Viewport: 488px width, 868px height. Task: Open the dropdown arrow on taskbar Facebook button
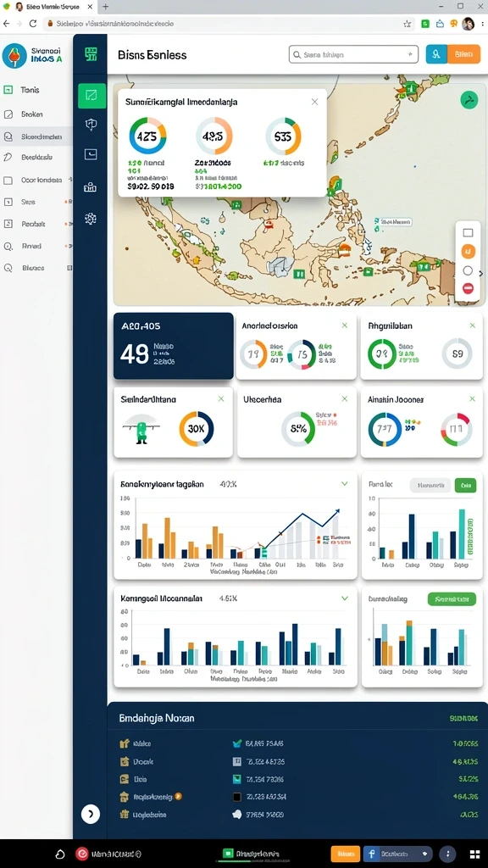(x=424, y=854)
